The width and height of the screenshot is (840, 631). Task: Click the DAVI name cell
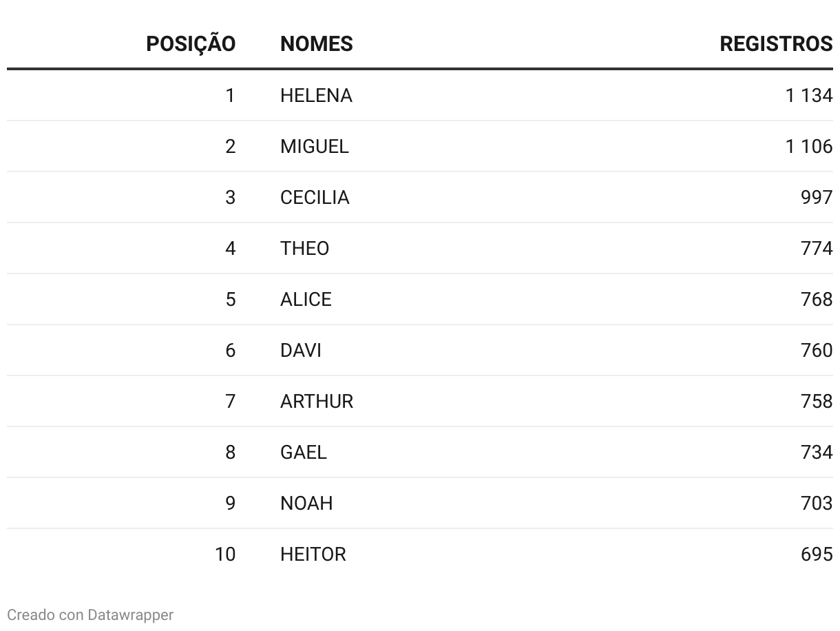click(x=300, y=351)
